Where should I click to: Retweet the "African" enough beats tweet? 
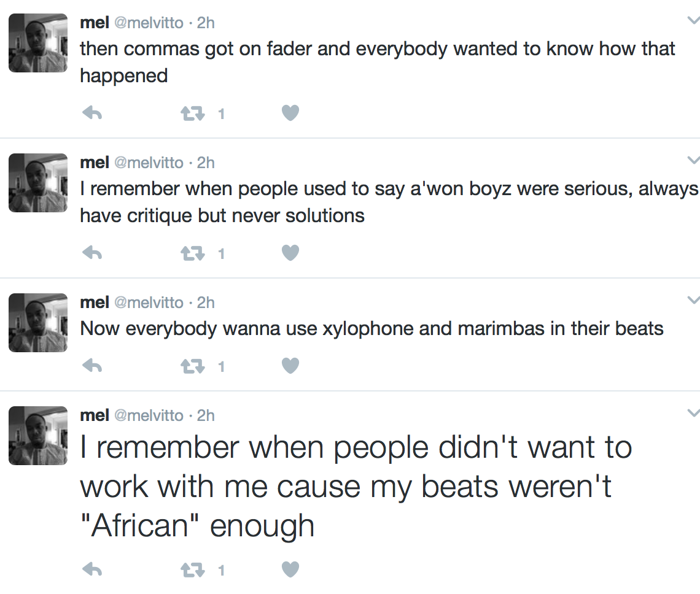click(x=192, y=570)
